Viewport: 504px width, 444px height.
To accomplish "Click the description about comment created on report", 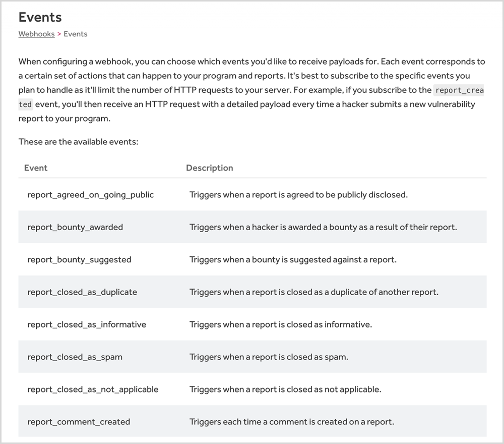I will 292,422.
